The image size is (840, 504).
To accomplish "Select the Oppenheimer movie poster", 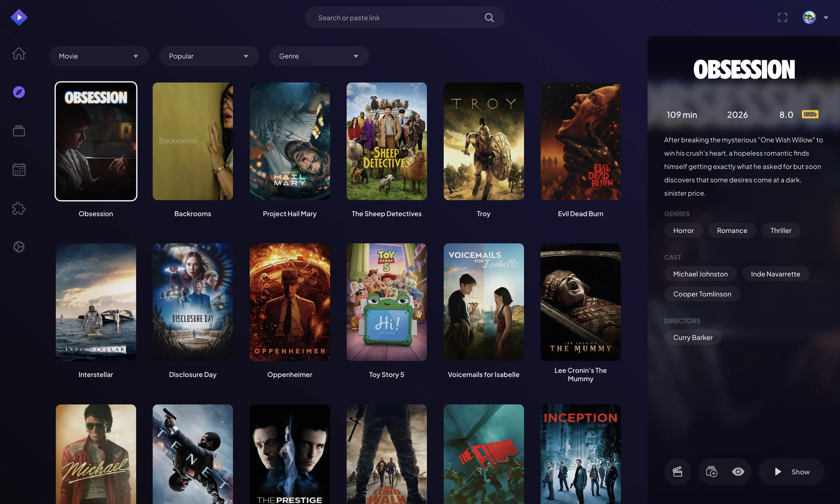I will point(290,302).
